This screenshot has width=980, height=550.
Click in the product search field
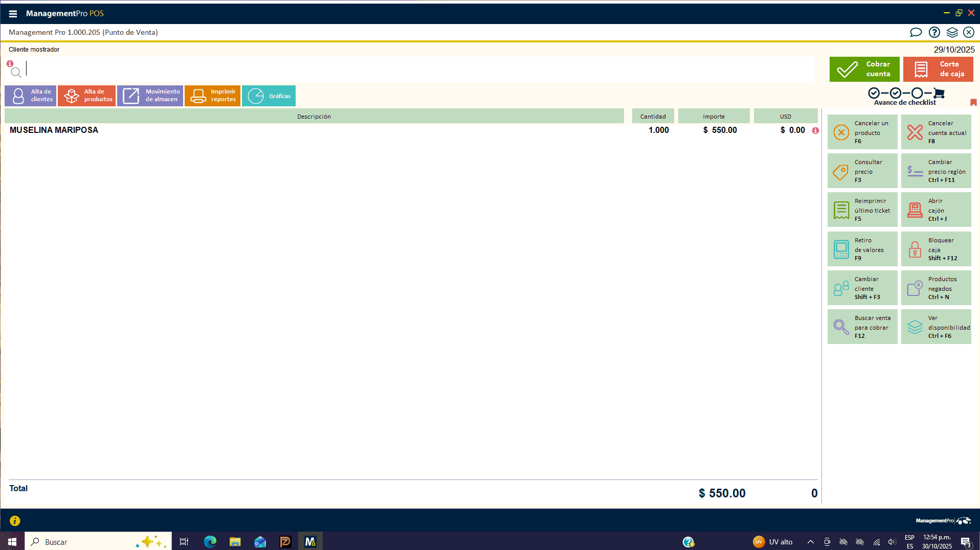[x=409, y=69]
